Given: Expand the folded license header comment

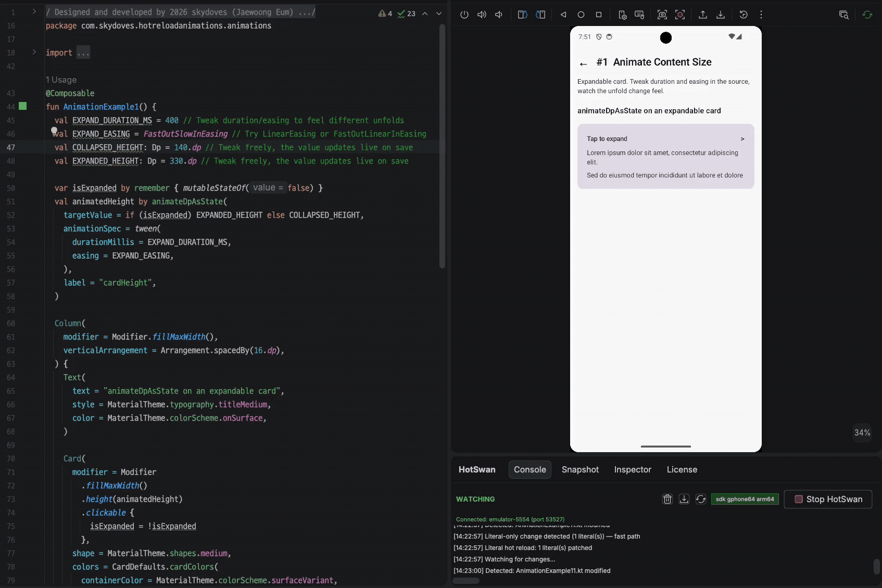Looking at the screenshot, I should [x=34, y=11].
